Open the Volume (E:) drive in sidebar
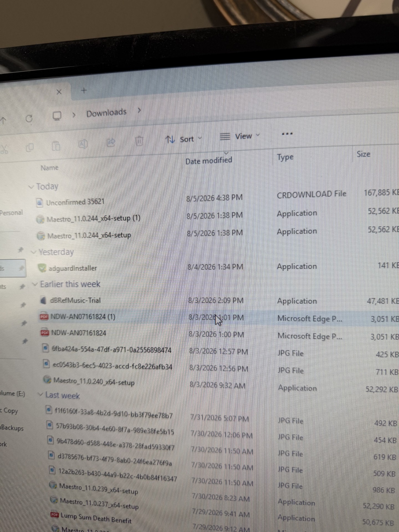This screenshot has height=532, width=399. tap(13, 393)
